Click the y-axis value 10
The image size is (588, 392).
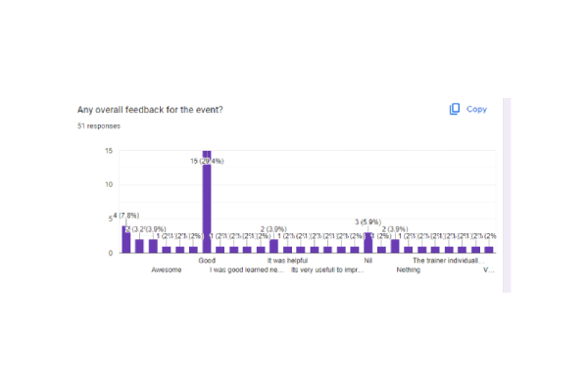[x=110, y=184]
